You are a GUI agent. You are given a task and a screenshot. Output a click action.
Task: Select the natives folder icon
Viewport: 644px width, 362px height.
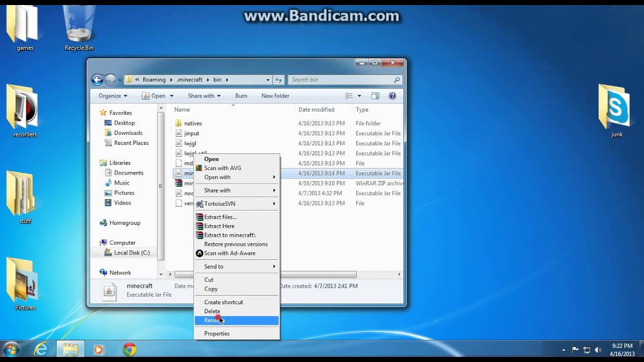179,123
